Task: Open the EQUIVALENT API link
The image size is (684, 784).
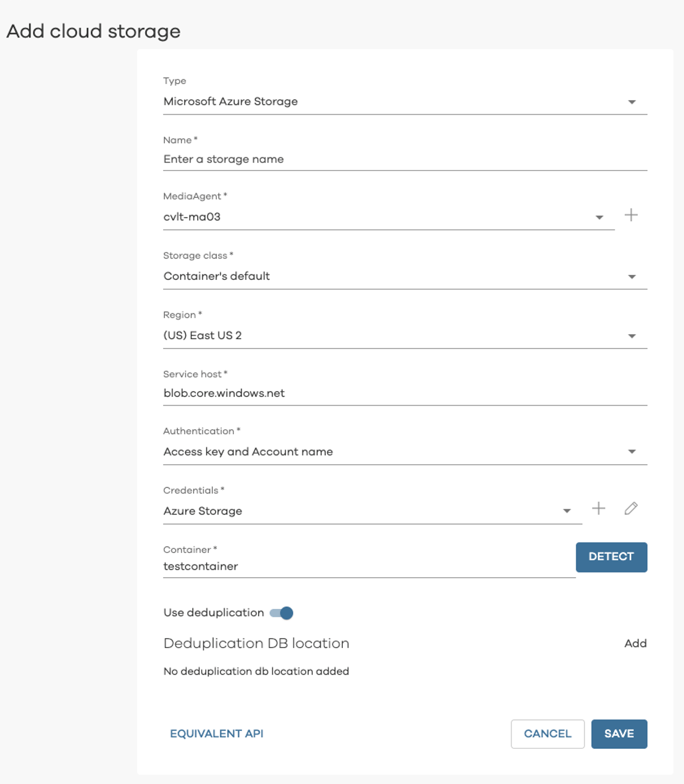Action: tap(217, 734)
